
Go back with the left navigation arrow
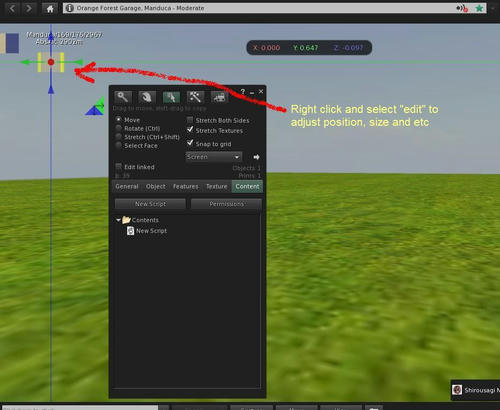(x=12, y=8)
